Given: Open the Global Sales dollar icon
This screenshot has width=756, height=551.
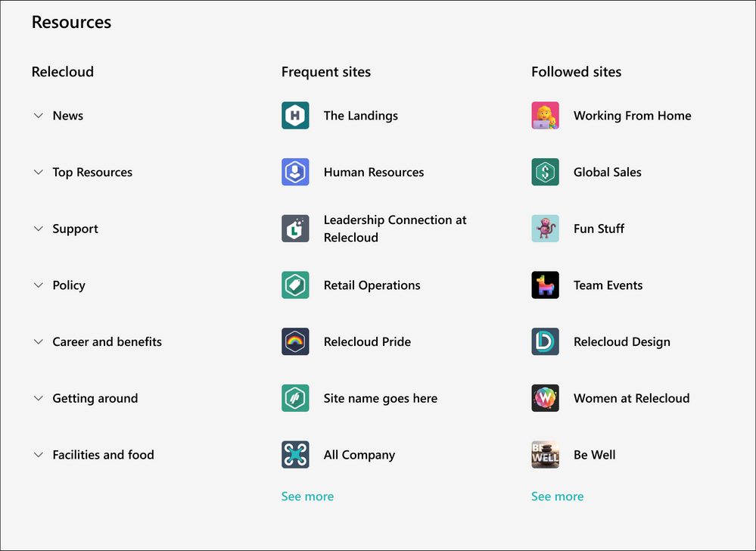Looking at the screenshot, I should click(545, 173).
